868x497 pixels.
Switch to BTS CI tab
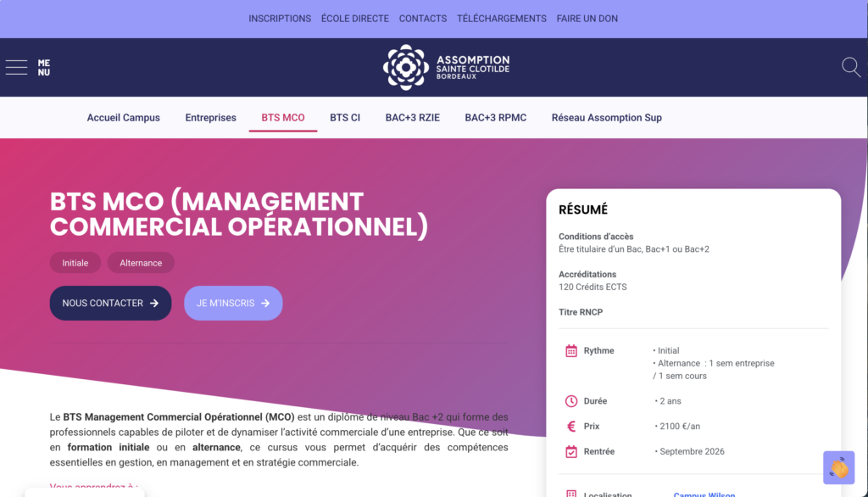[x=345, y=117]
